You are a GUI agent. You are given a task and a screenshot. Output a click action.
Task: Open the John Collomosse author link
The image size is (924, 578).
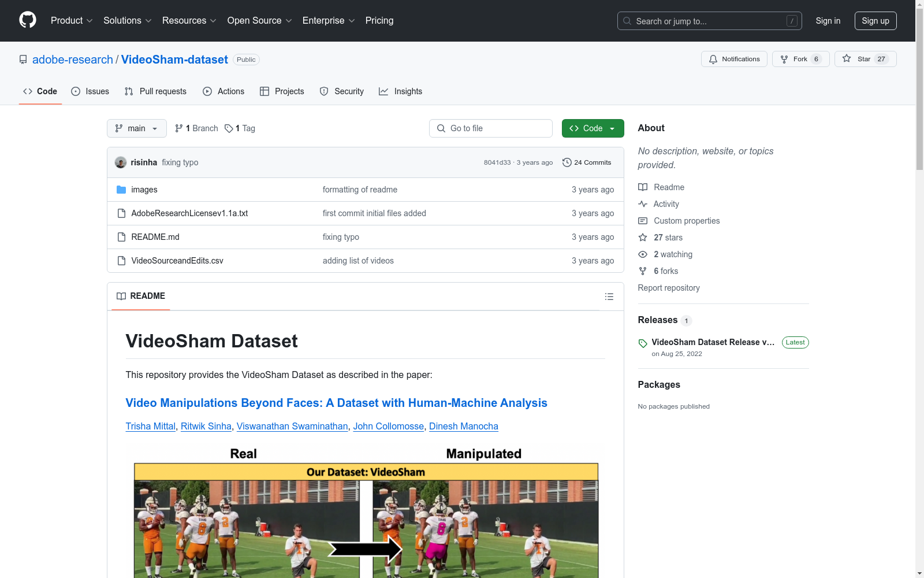(389, 426)
